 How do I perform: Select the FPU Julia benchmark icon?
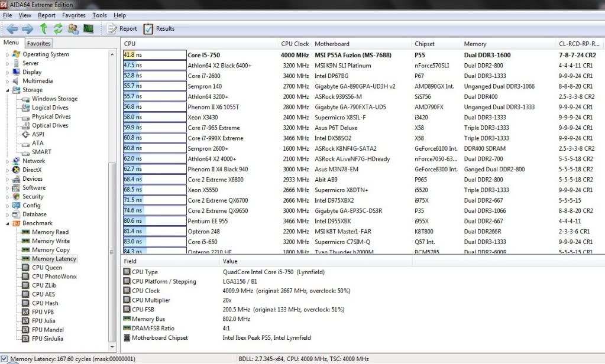(x=26, y=321)
